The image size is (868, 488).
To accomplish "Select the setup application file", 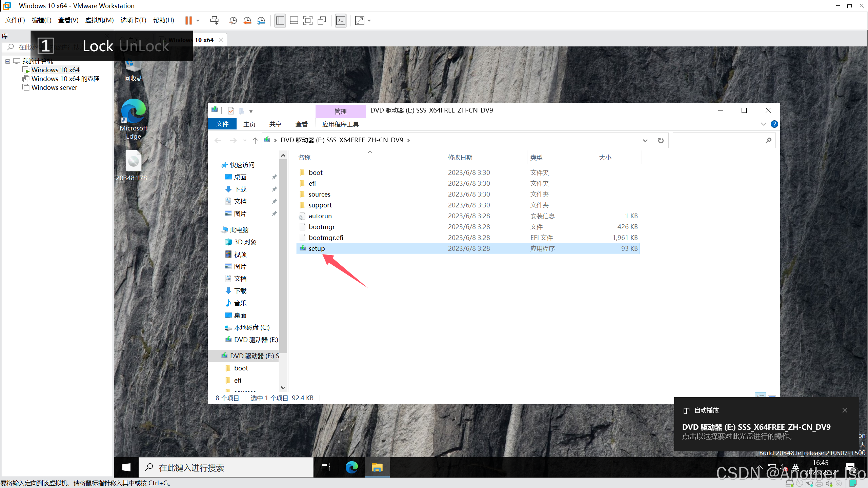I will (x=317, y=248).
